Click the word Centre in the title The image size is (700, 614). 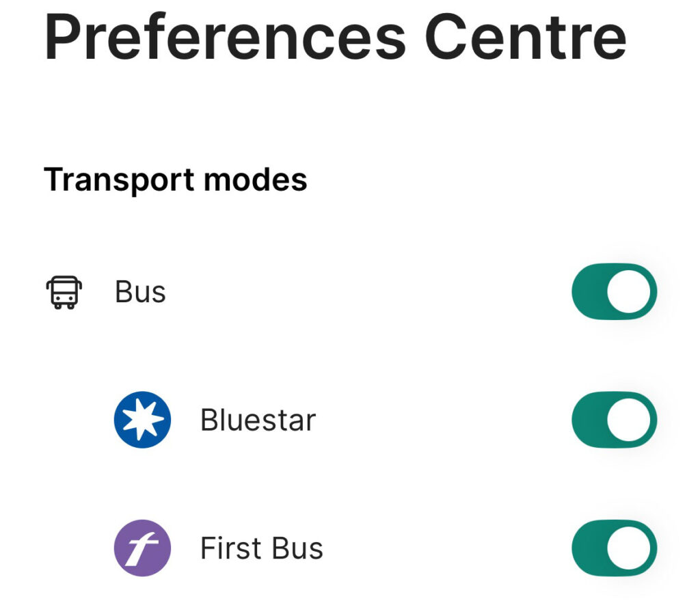pos(526,37)
